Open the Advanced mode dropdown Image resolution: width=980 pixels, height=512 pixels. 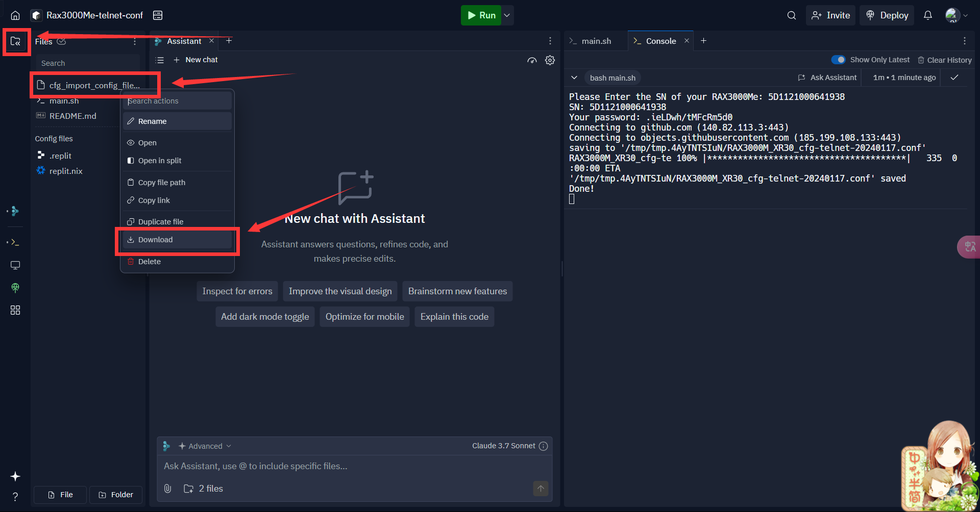pos(205,446)
